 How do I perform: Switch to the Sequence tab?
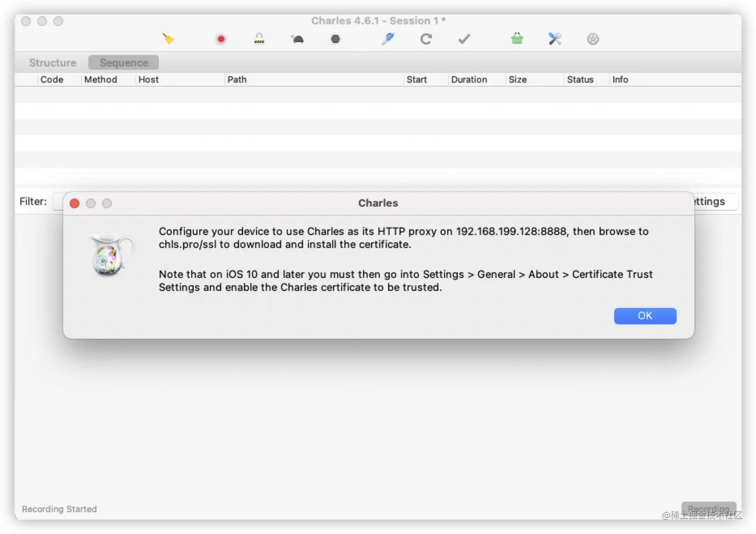(123, 63)
